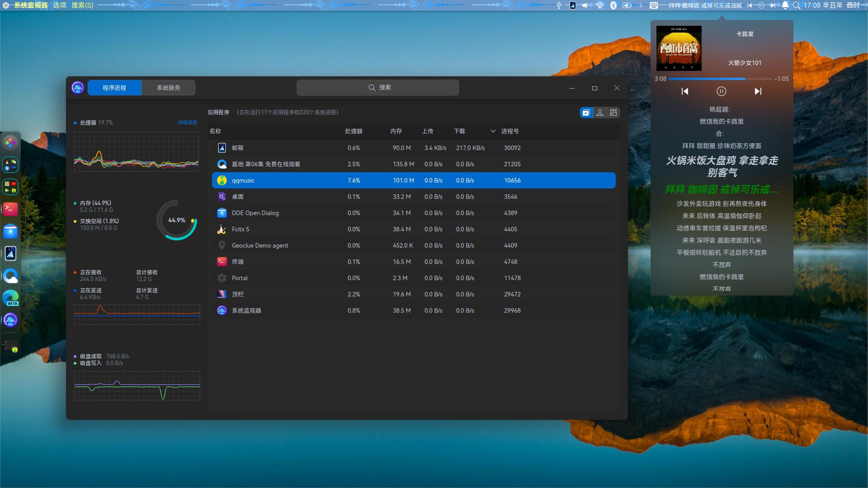This screenshot has height=488, width=868.
Task: Switch to the 系统服务 tab
Action: pyautogui.click(x=168, y=88)
